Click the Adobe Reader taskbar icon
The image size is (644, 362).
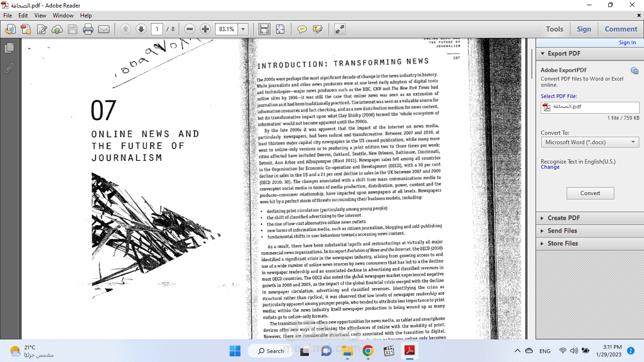pos(410,351)
